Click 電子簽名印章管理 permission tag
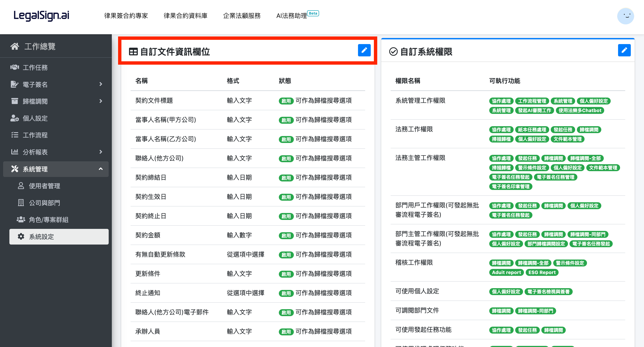The image size is (644, 347). [511, 186]
